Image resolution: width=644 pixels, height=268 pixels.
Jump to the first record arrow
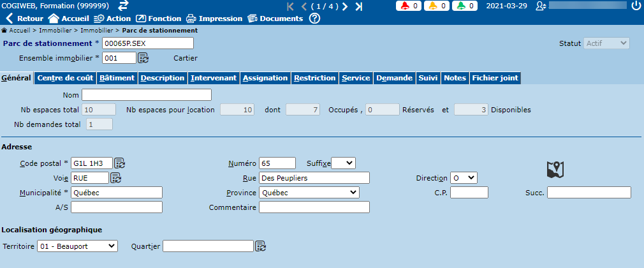tap(291, 6)
